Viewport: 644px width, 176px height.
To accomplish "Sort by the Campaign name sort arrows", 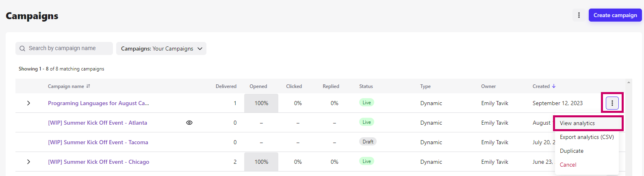I will [88, 86].
